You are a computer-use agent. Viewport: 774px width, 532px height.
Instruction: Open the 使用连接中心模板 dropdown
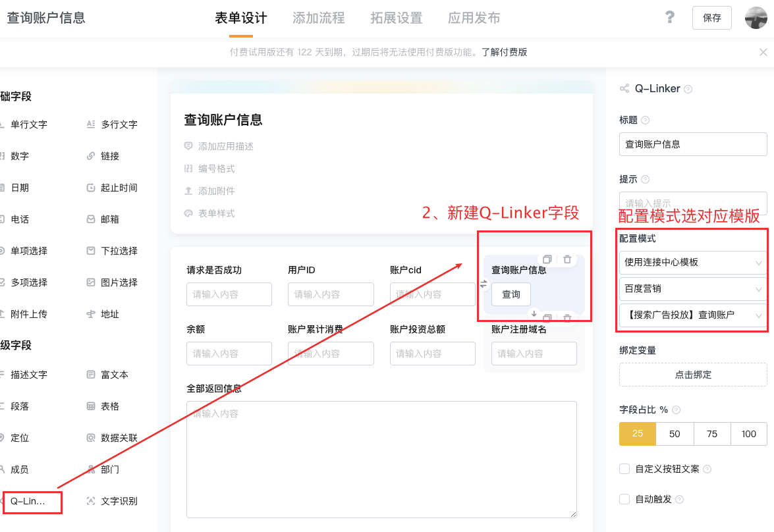(693, 262)
